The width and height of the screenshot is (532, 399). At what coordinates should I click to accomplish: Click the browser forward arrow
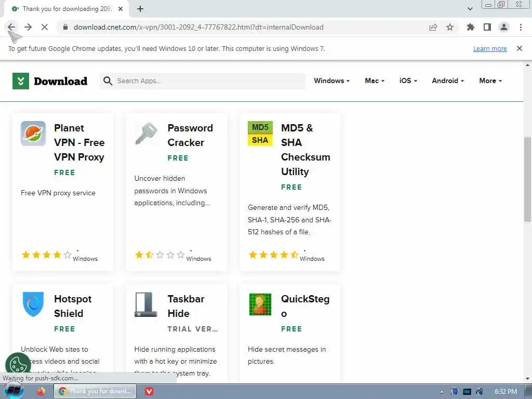tap(28, 27)
